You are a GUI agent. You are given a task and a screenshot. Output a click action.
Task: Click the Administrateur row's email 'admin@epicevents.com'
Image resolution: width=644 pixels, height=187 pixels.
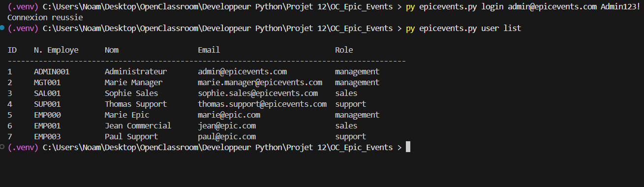(x=242, y=72)
